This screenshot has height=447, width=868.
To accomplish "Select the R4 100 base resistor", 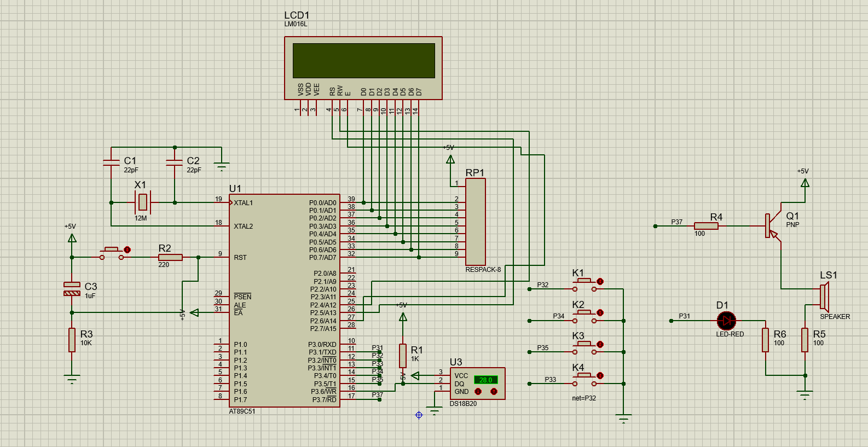I will (x=706, y=226).
